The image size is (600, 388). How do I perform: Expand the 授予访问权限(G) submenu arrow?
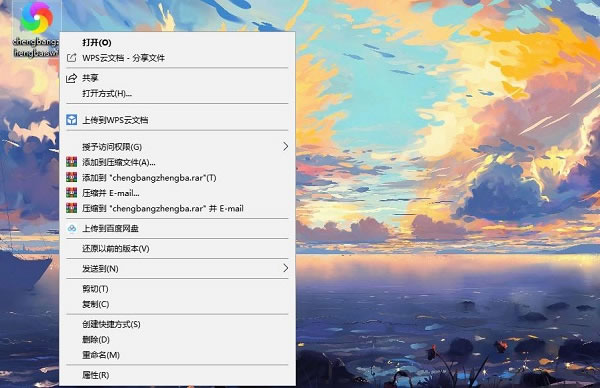pos(285,147)
